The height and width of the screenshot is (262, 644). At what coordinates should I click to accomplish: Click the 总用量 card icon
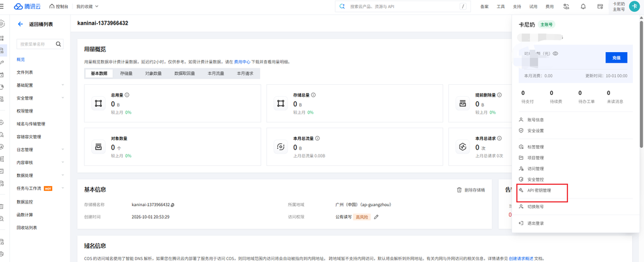pyautogui.click(x=98, y=103)
